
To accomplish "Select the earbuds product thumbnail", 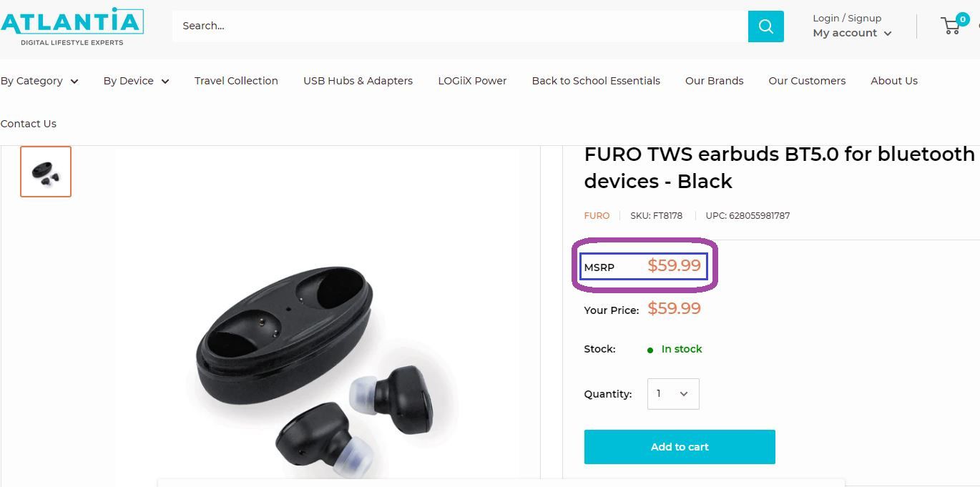I will coord(46,172).
